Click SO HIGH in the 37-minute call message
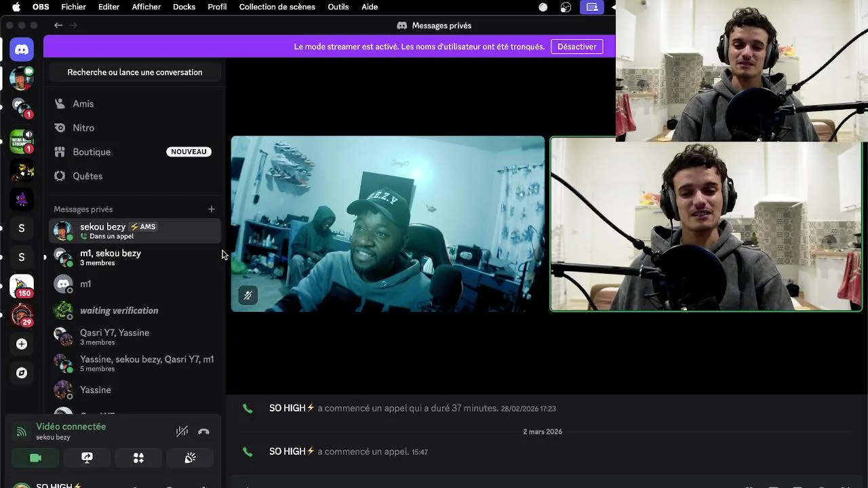868x488 pixels. (292, 408)
